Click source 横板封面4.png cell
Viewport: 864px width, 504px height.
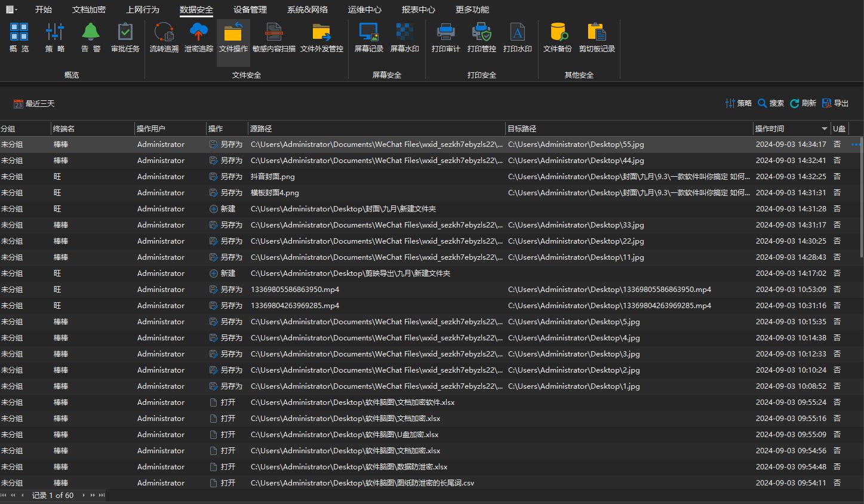tap(275, 193)
